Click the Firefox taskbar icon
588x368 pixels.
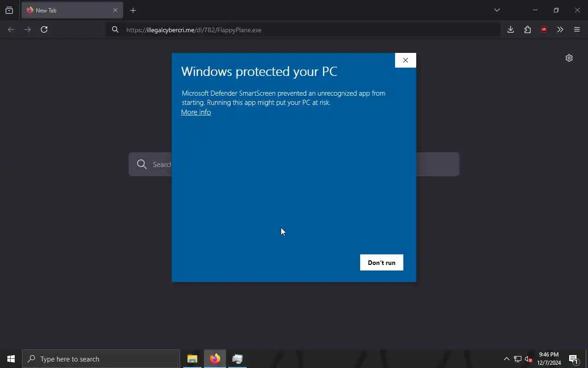tap(215, 359)
